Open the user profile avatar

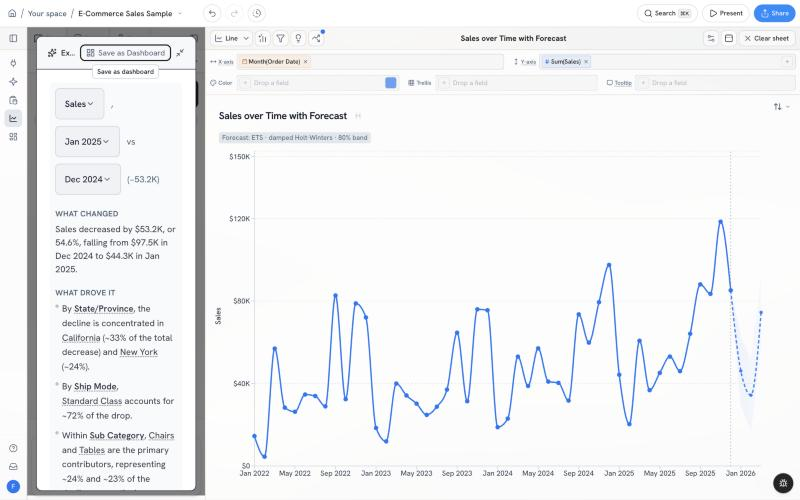tap(13, 486)
